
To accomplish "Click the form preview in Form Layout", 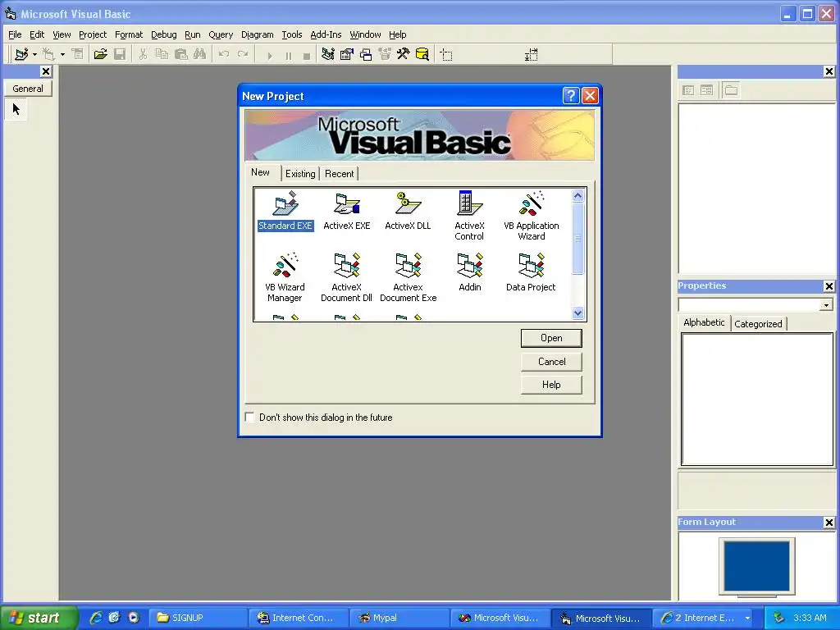I will tap(756, 566).
